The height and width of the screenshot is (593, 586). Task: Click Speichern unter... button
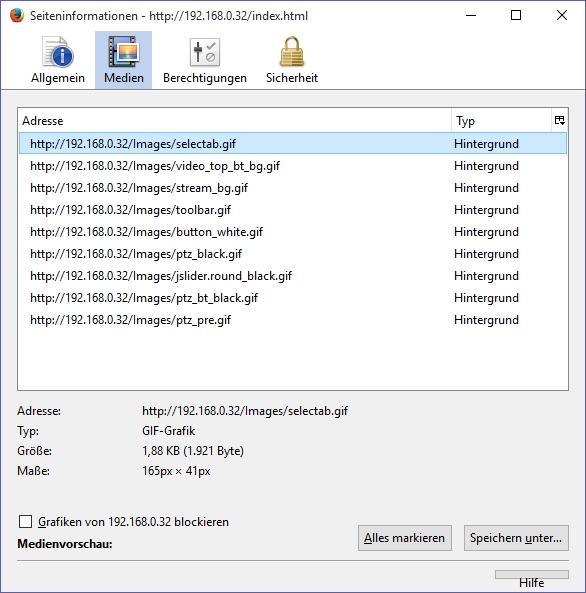coord(516,538)
